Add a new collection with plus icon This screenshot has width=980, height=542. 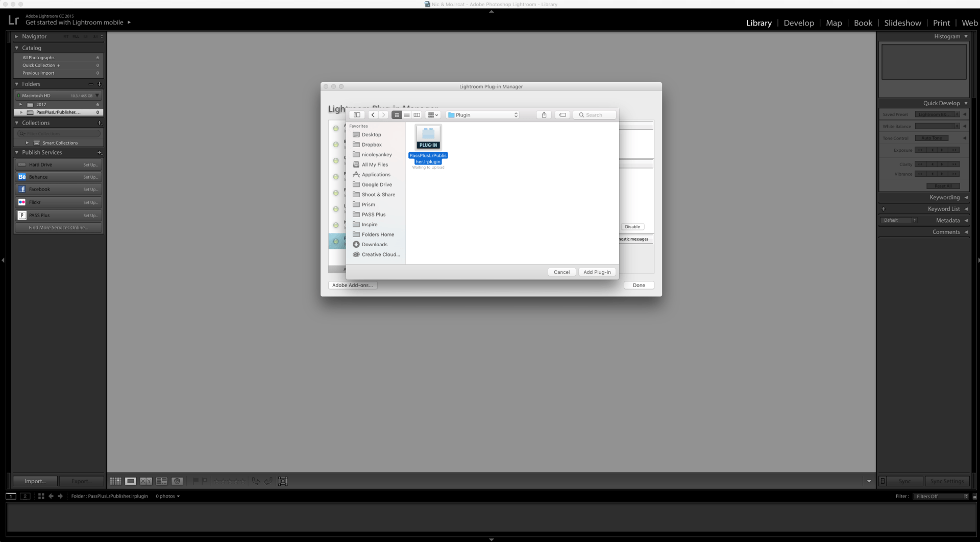tap(100, 123)
